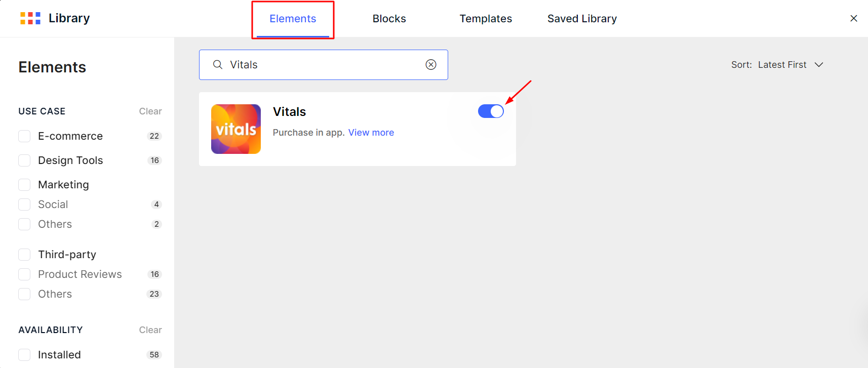The height and width of the screenshot is (368, 868).
Task: Focus the Vitals search input field
Action: click(324, 65)
